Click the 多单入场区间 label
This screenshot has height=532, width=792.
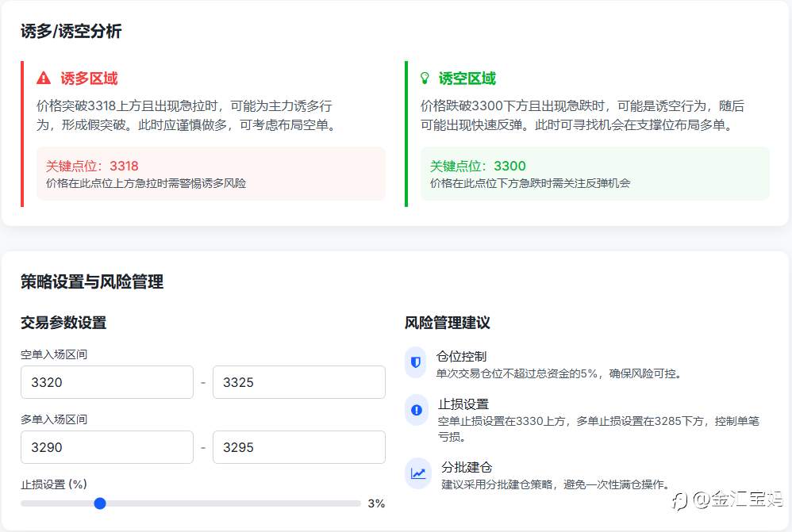pos(54,419)
